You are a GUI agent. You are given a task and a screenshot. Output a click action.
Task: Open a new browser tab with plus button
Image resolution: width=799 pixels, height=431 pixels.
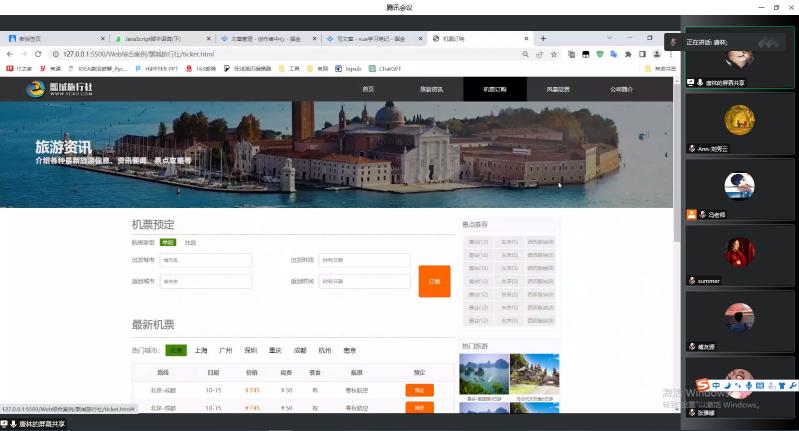544,38
